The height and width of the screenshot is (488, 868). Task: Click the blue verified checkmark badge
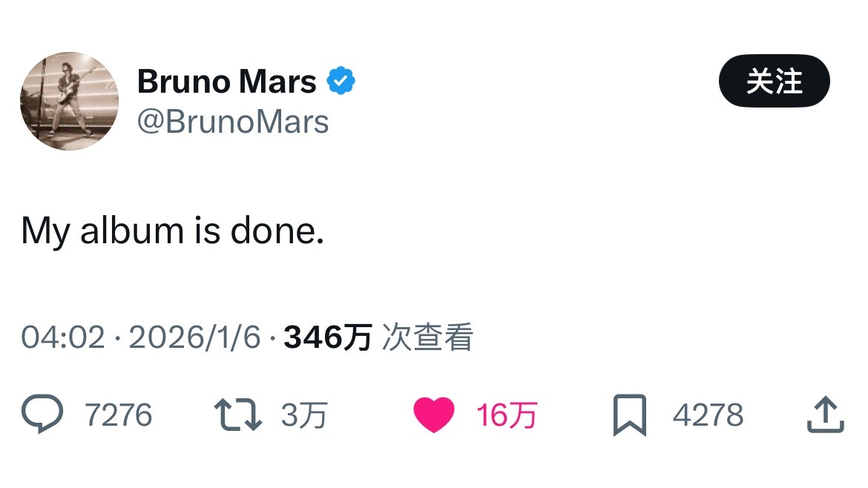pos(341,81)
